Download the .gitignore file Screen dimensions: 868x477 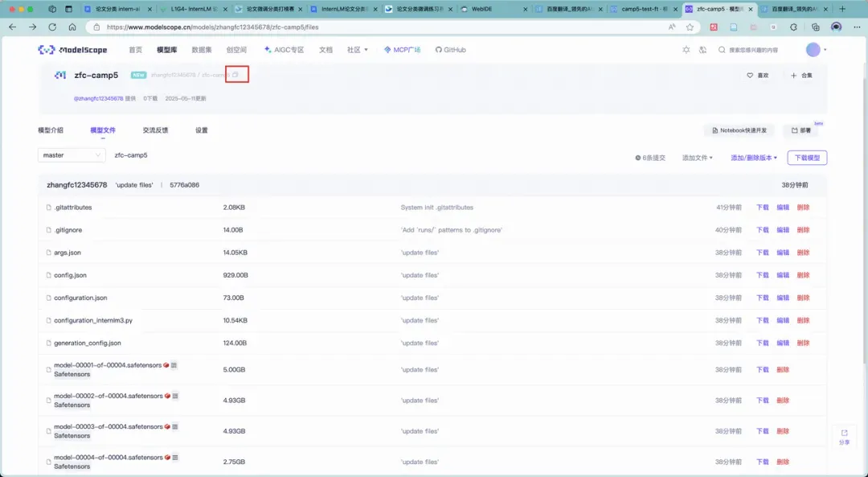[763, 230]
